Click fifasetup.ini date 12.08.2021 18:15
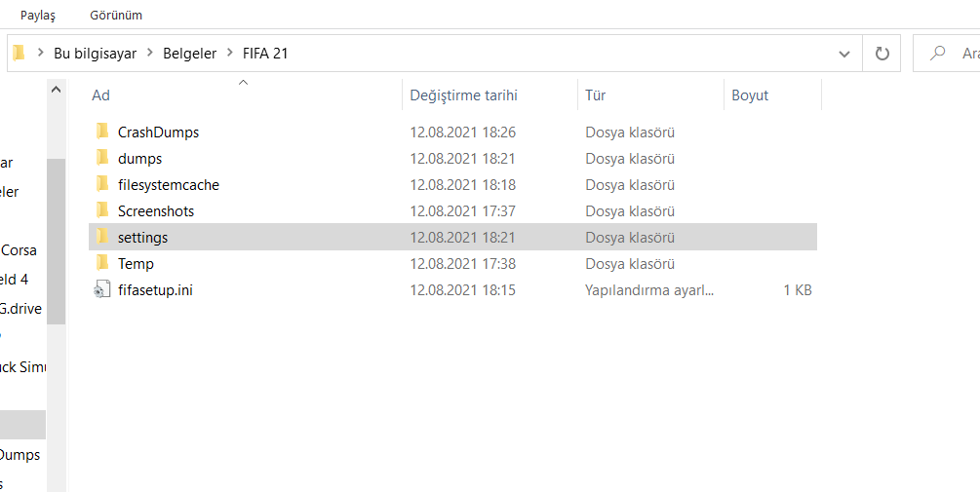 (x=462, y=289)
